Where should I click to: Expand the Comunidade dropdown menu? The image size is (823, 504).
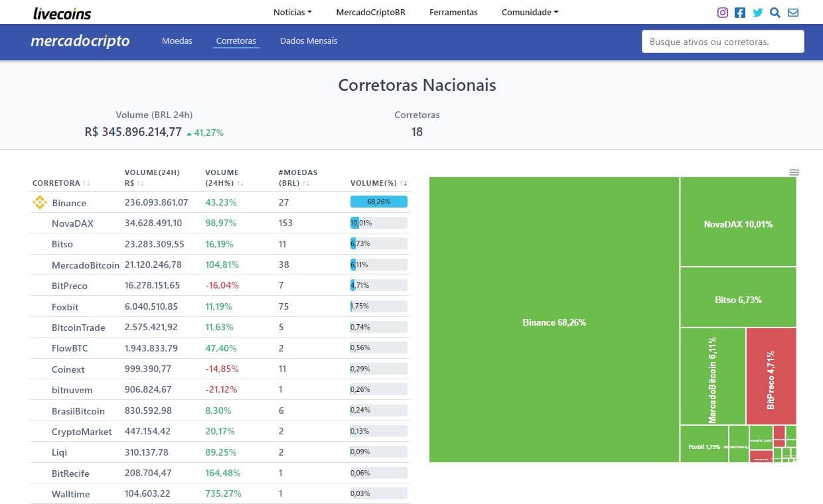pyautogui.click(x=530, y=12)
